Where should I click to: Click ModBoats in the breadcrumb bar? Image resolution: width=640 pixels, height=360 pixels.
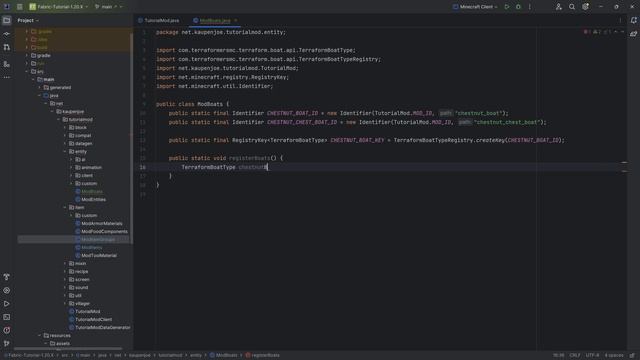pos(224,355)
